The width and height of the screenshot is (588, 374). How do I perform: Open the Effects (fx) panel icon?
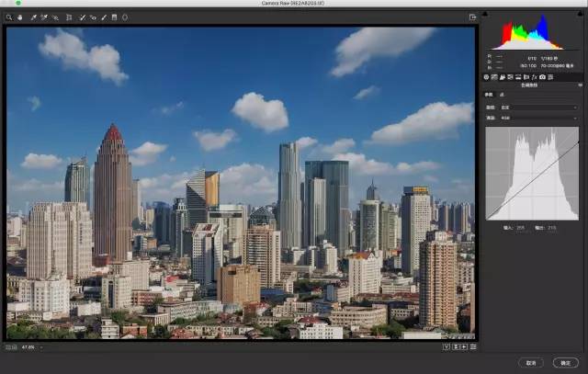534,77
